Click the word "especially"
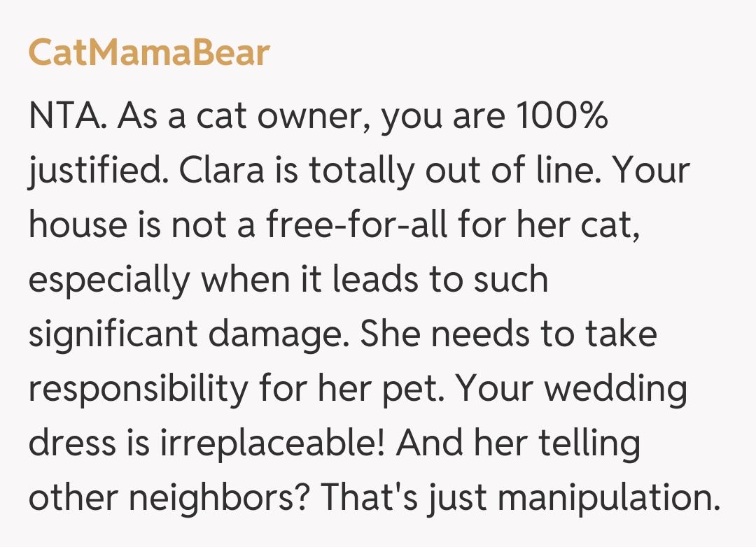 tap(109, 280)
